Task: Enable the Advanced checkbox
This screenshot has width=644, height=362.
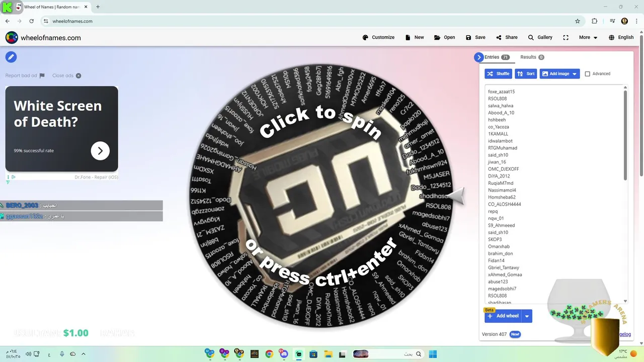Action: point(587,74)
